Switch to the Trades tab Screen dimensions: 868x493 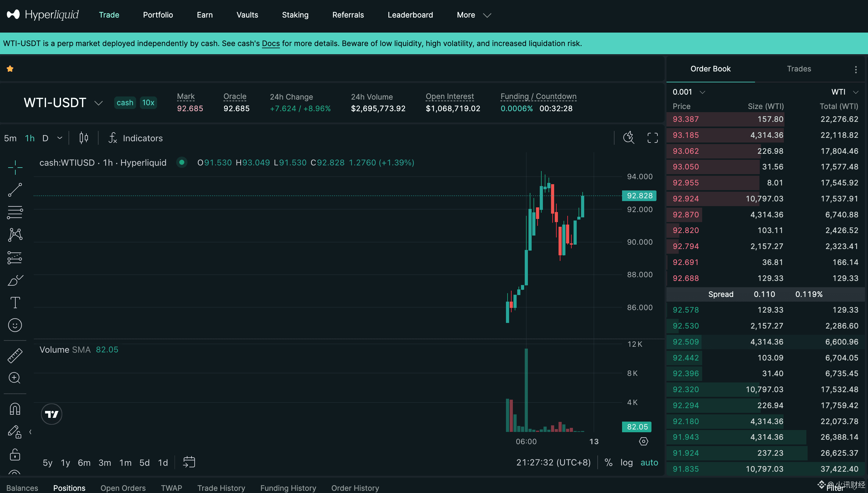(x=799, y=69)
